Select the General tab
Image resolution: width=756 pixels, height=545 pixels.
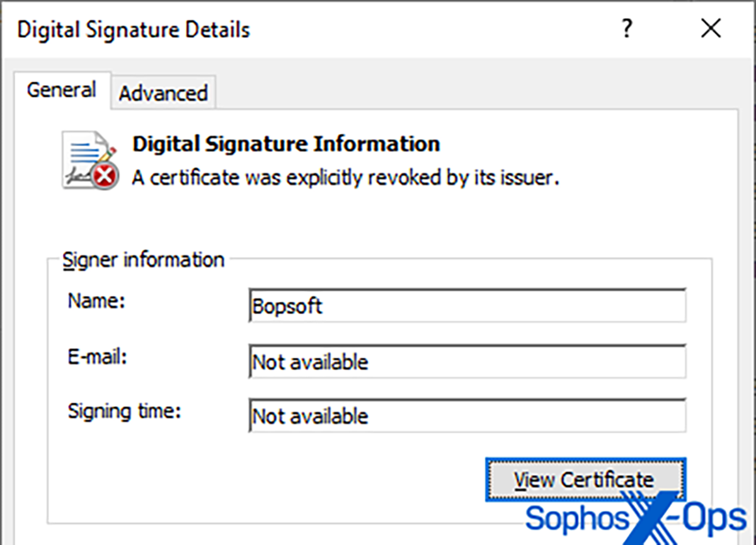pos(62,90)
